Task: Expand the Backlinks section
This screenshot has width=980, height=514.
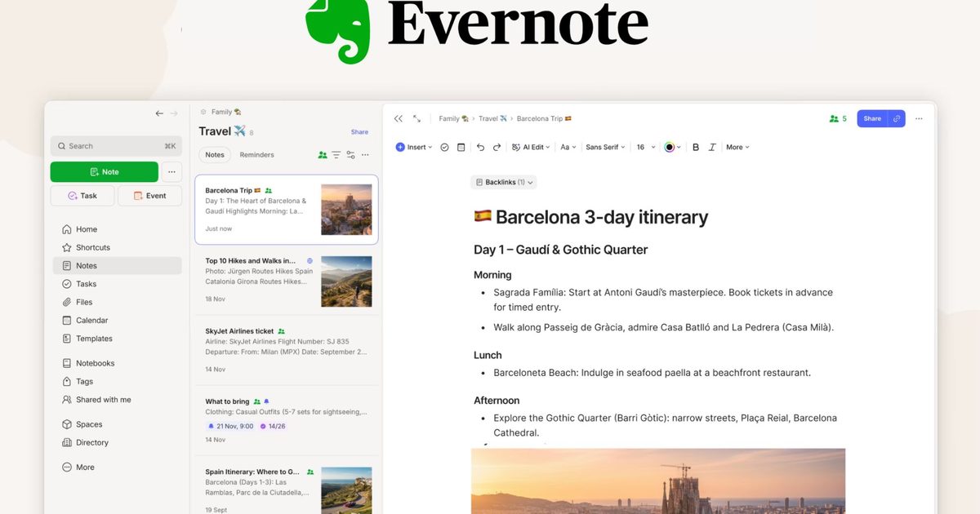Action: pyautogui.click(x=504, y=181)
